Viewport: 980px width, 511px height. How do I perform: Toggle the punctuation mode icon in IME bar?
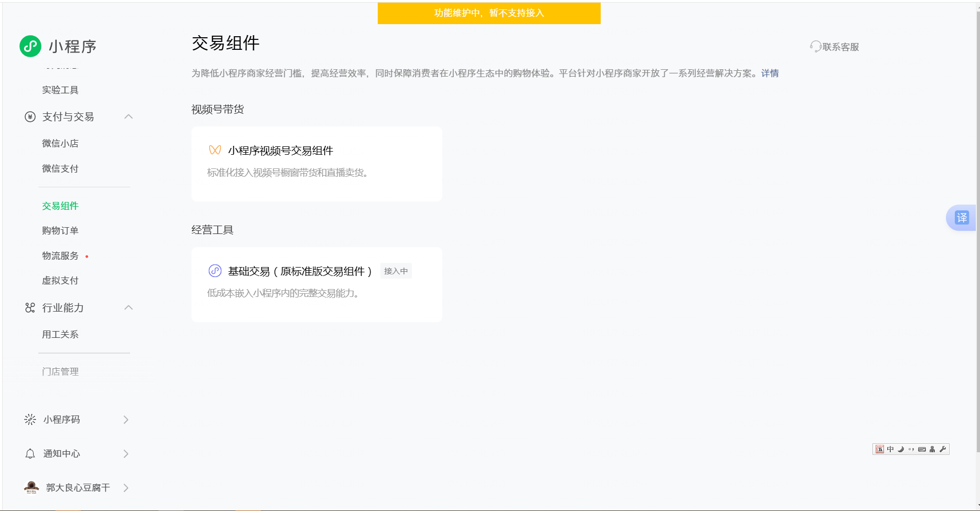[911, 449]
